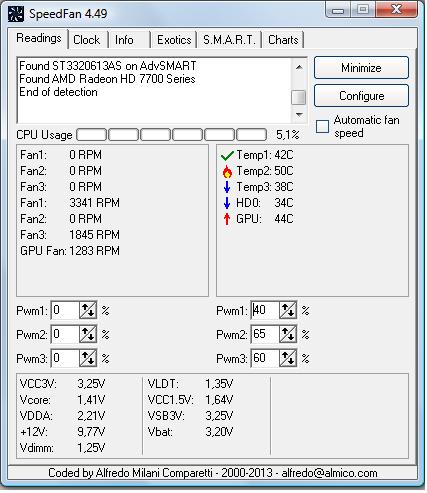Click the SpeedFan fan icon in title bar
The width and height of the screenshot is (427, 493).
[x=16, y=14]
